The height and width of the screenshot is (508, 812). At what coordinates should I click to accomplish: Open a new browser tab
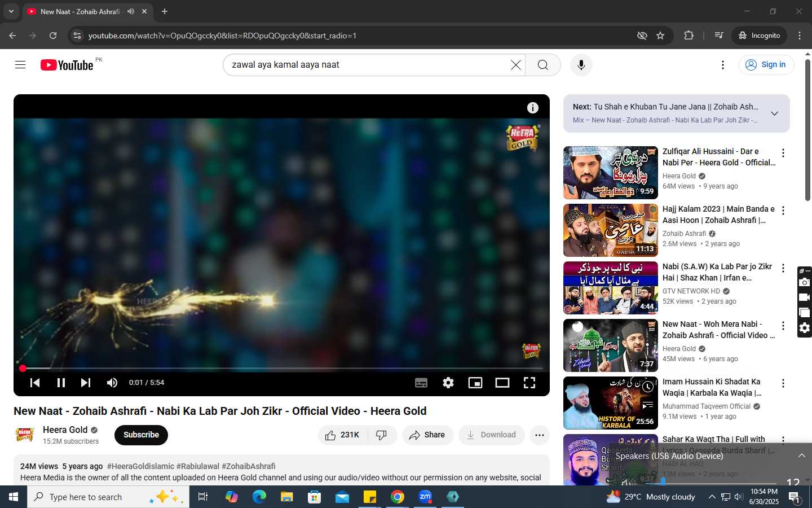pyautogui.click(x=165, y=11)
